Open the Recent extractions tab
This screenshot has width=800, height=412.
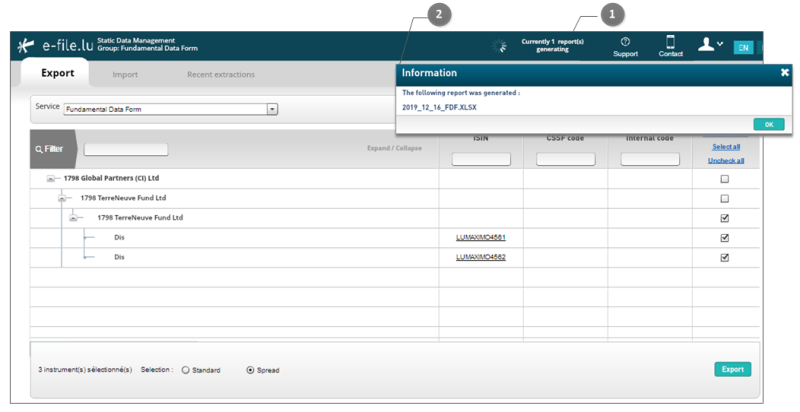pos(220,75)
